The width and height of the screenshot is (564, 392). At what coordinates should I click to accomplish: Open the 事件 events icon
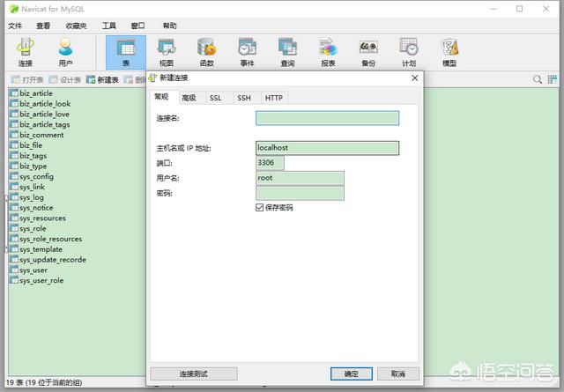coord(247,53)
